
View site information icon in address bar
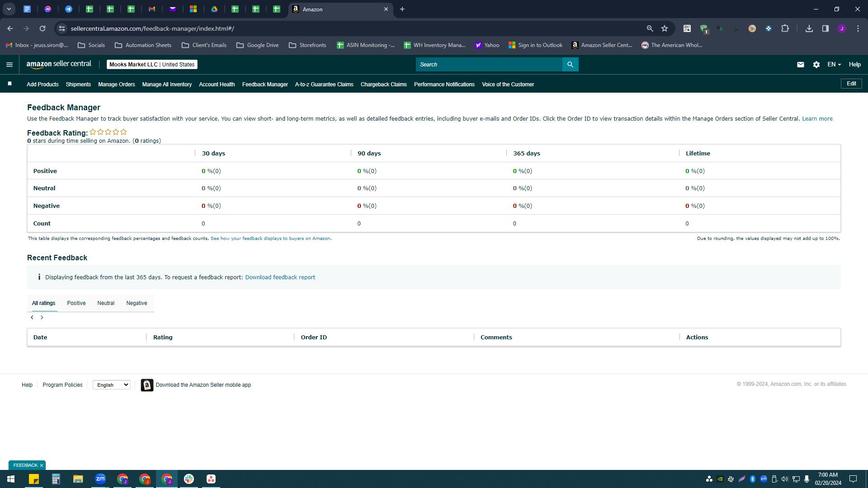62,28
